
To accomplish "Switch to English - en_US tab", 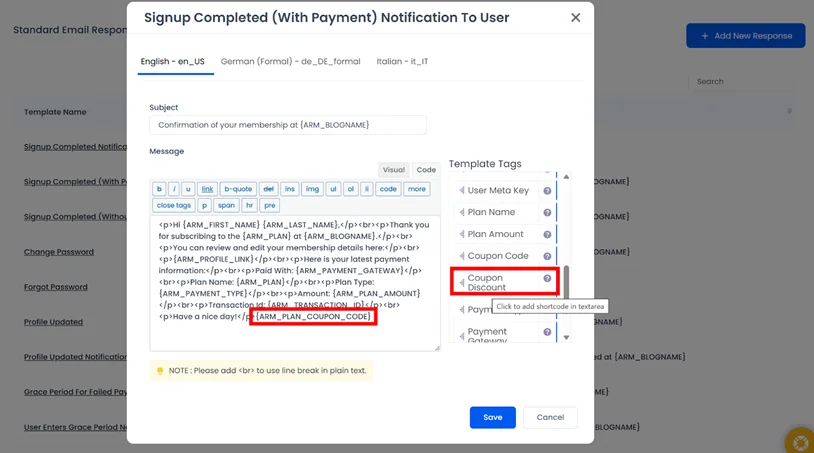I will [173, 61].
